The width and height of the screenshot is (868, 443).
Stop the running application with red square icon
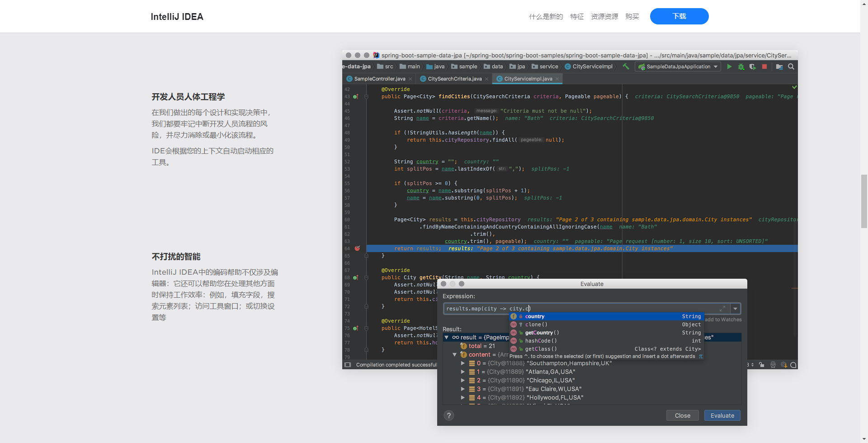pos(764,67)
